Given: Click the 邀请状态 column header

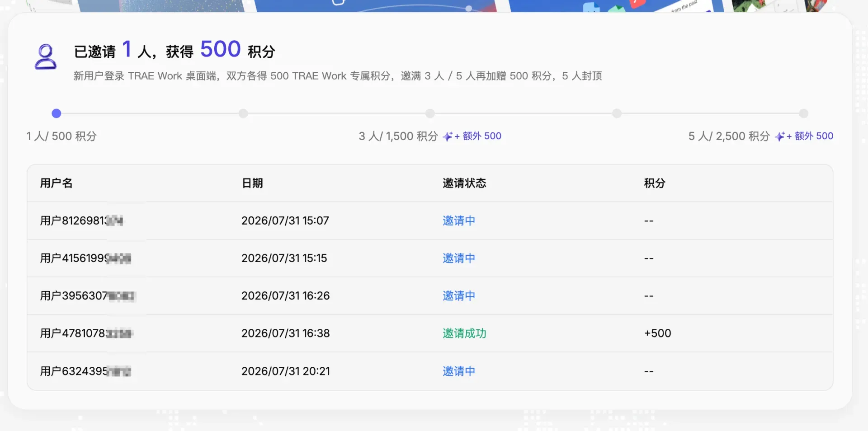Looking at the screenshot, I should (x=464, y=183).
